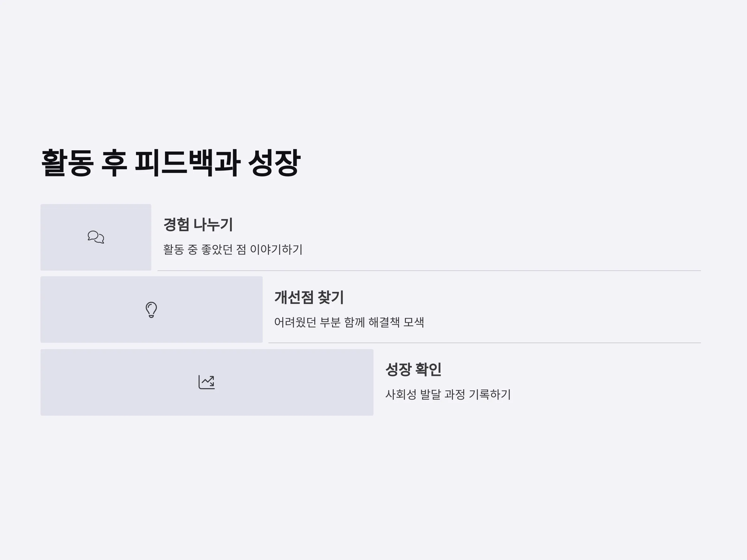This screenshot has width=747, height=560.
Task: Select the 개선점 찾기 heading
Action: pyautogui.click(x=309, y=297)
